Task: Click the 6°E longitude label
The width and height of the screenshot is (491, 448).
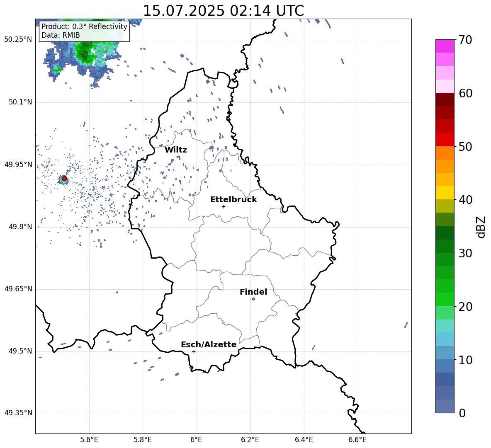Action: tap(196, 440)
